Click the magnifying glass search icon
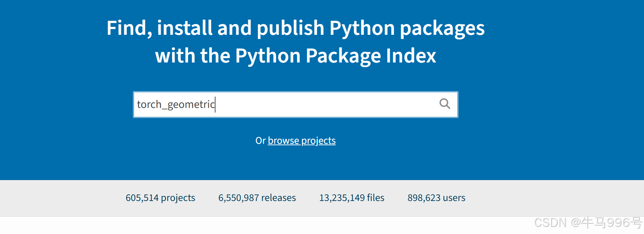 [445, 104]
